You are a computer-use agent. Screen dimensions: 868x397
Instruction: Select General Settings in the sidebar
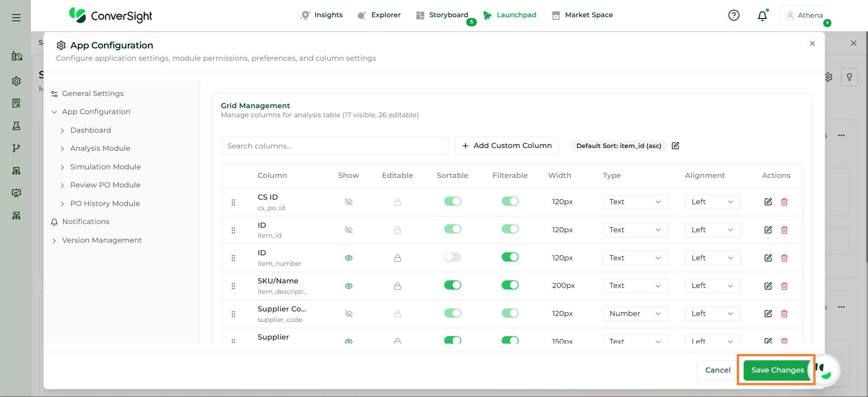[93, 94]
